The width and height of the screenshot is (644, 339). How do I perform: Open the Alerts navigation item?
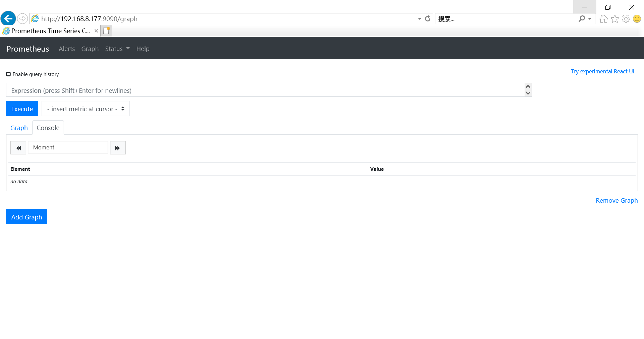coord(67,49)
